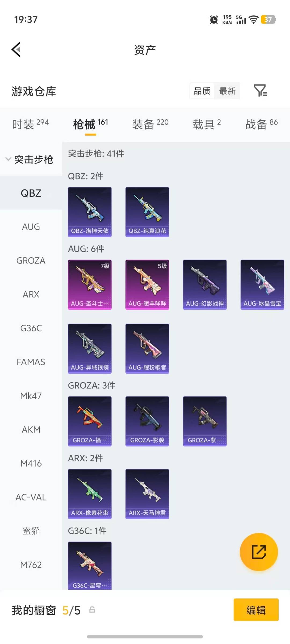
Task: Select AUG in the sidebar list
Action: pyautogui.click(x=31, y=227)
